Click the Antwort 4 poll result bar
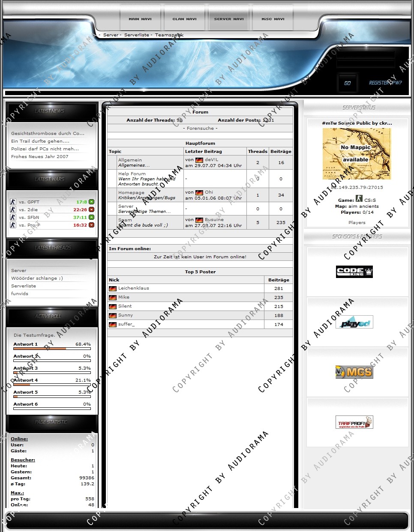 pos(52,385)
